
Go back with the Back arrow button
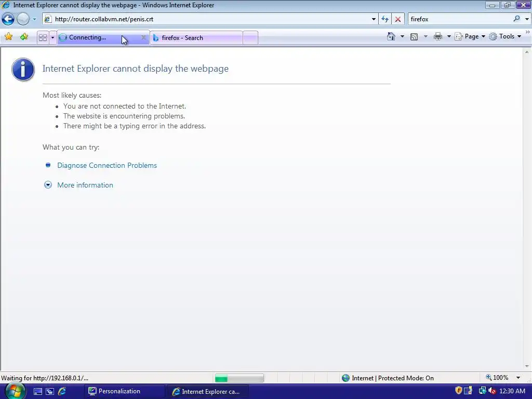8,19
